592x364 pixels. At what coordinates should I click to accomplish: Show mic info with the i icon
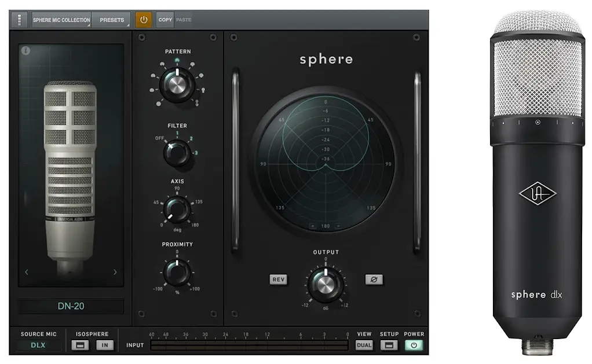point(25,50)
